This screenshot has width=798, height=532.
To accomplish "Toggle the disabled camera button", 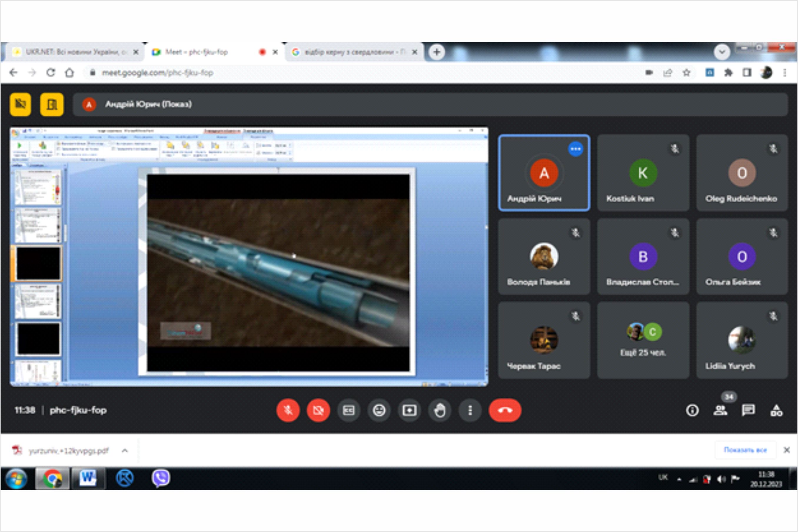I will coord(318,410).
